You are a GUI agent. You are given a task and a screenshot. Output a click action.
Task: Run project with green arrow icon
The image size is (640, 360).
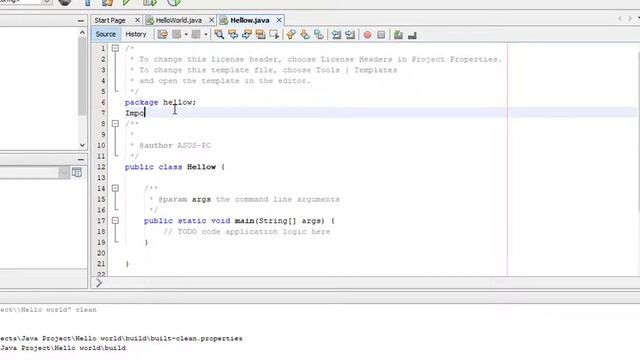tap(127, 2)
